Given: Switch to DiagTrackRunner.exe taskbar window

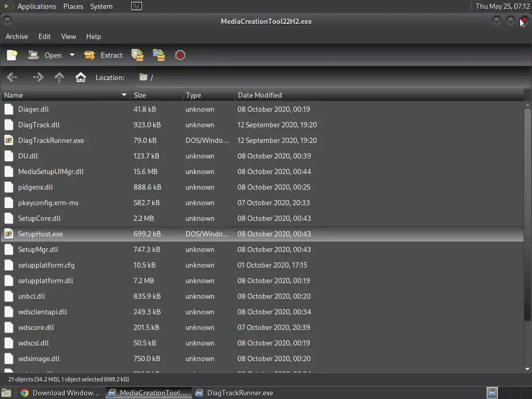Looking at the screenshot, I should point(235,393).
